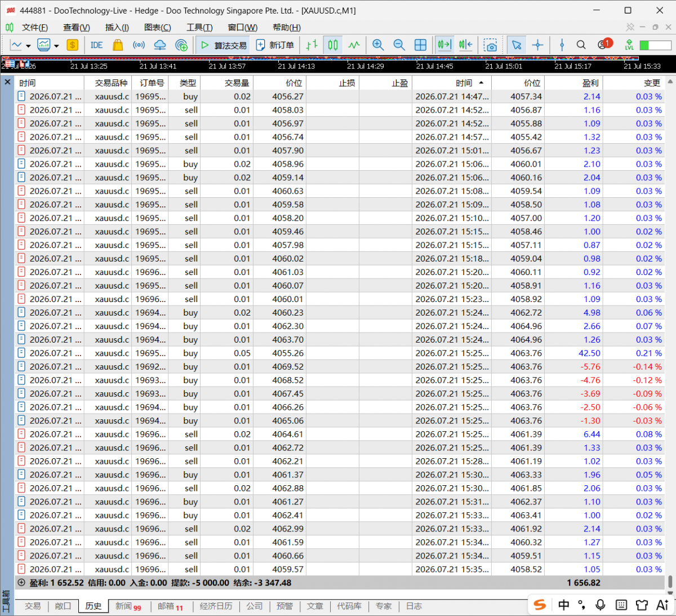Click the AI assistant icon in IME bar
The height and width of the screenshot is (616, 676).
662,605
